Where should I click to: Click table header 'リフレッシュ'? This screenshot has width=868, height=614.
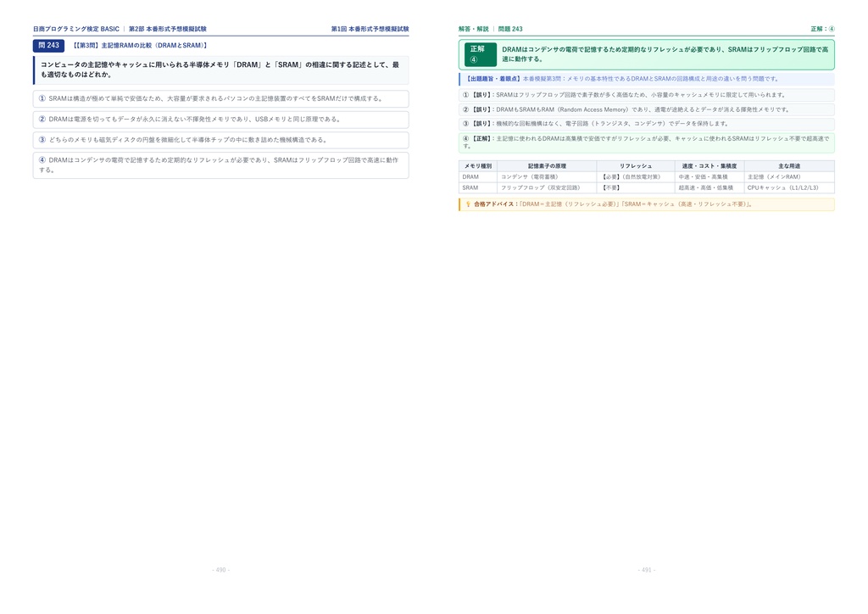pyautogui.click(x=636, y=166)
